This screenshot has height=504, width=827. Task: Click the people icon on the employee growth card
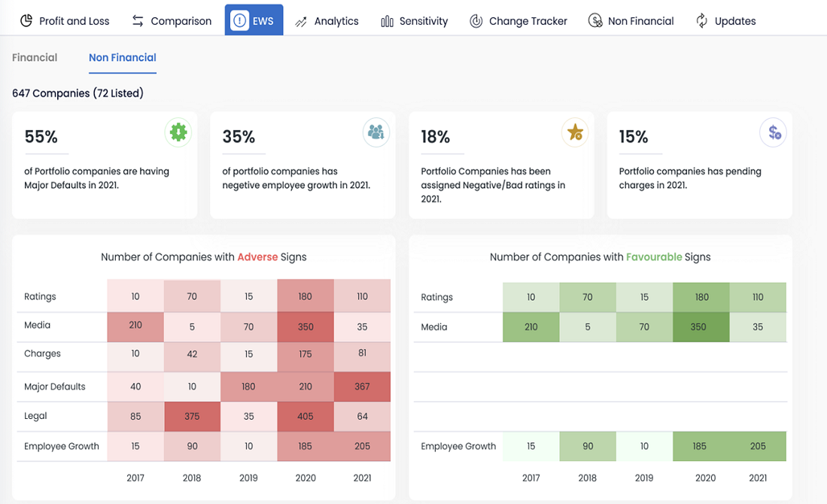coord(375,132)
